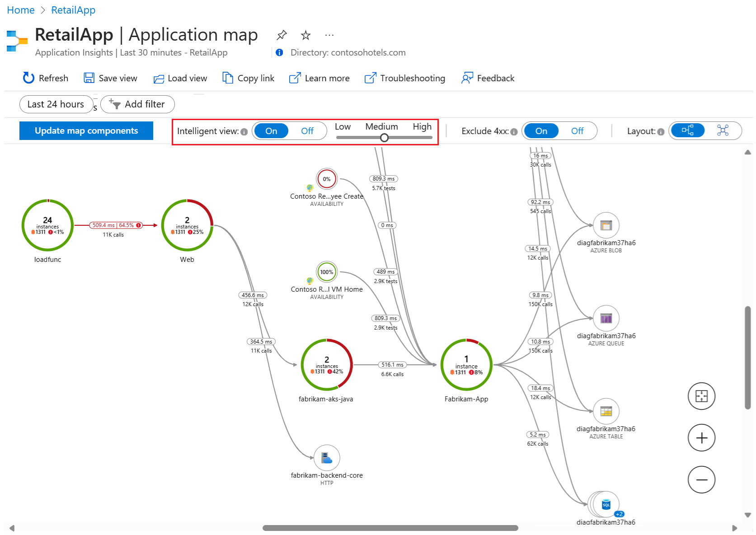756x535 pixels.
Task: Click the fabrikam-backend-core HTTP node icon
Action: (327, 458)
